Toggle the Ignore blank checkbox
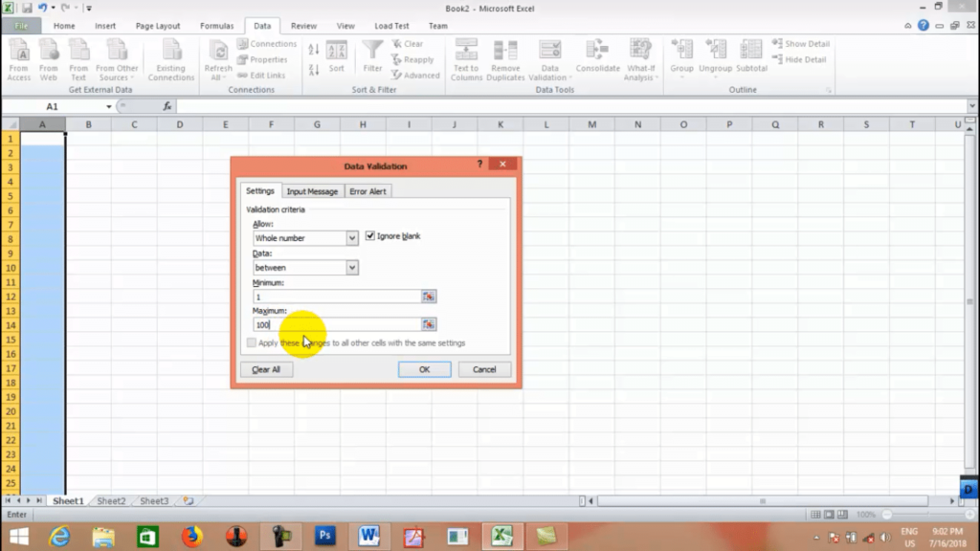 tap(370, 235)
